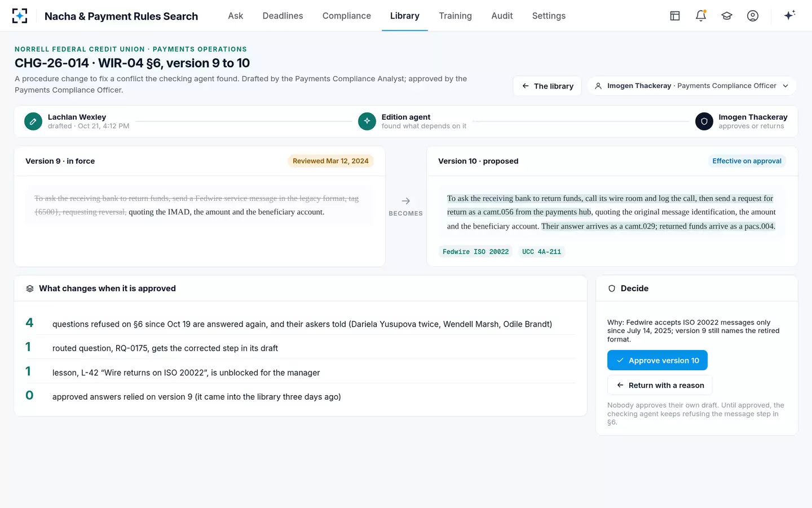This screenshot has height=508, width=812.
Task: Click the Fedwire ISO 20022 tag
Action: coord(475,252)
